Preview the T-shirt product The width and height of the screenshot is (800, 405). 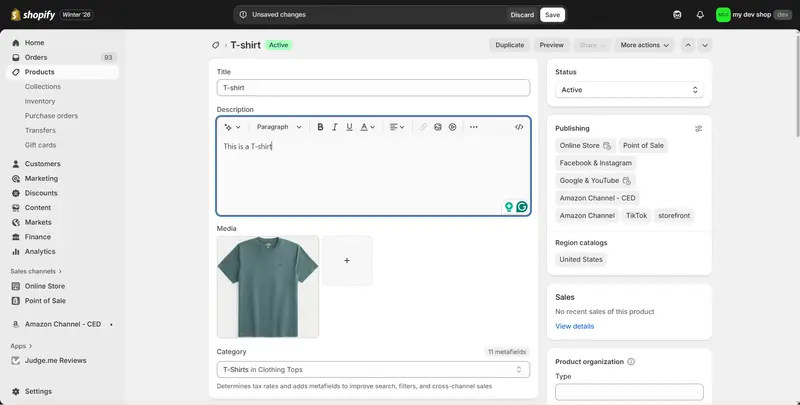click(552, 45)
